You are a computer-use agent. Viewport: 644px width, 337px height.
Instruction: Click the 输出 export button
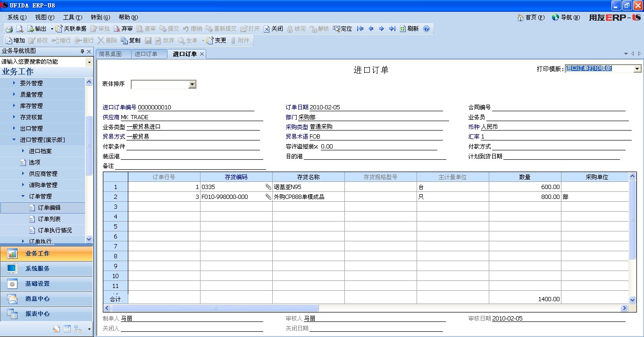[x=37, y=29]
